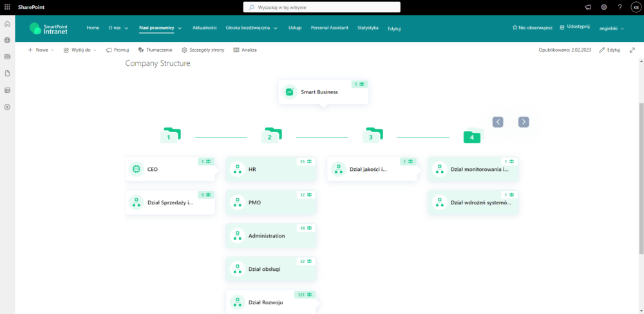644x314 pixels.
Task: Click the Udostępnij share button
Action: click(574, 27)
